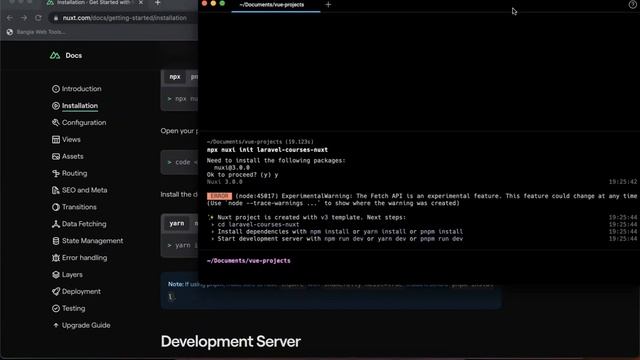Viewport: 640px width, 360px height.
Task: Click the Configuration wrench icon
Action: click(56, 122)
